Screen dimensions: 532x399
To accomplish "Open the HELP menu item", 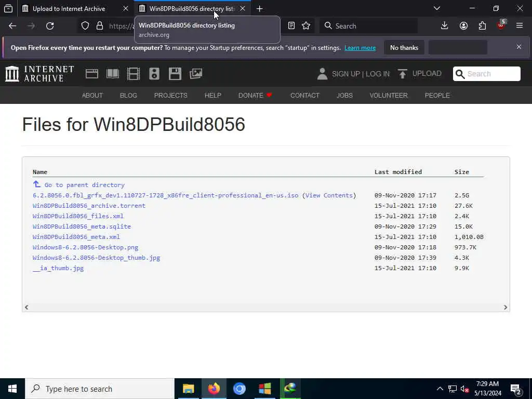I will pos(212,96).
